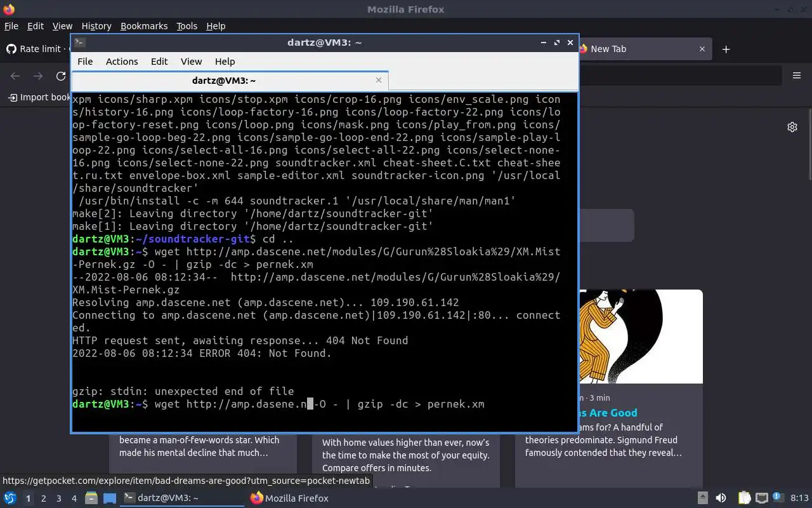
Task: Click the terminal icon in the window title bar
Action: [x=79, y=43]
